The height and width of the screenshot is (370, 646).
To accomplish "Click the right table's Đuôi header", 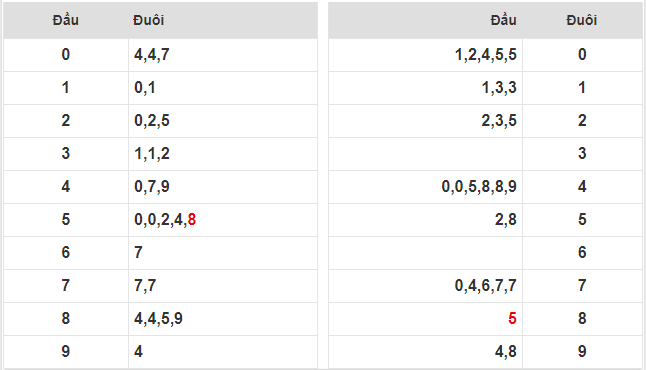I will click(582, 20).
